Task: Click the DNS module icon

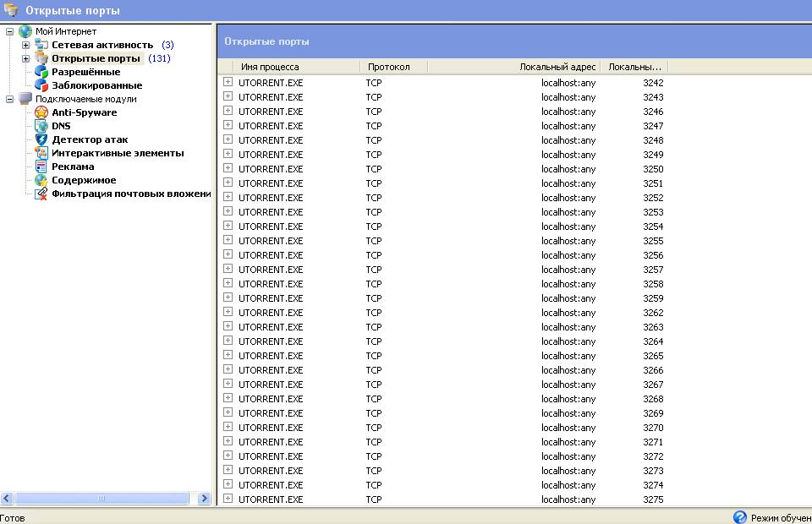Action: tap(41, 126)
